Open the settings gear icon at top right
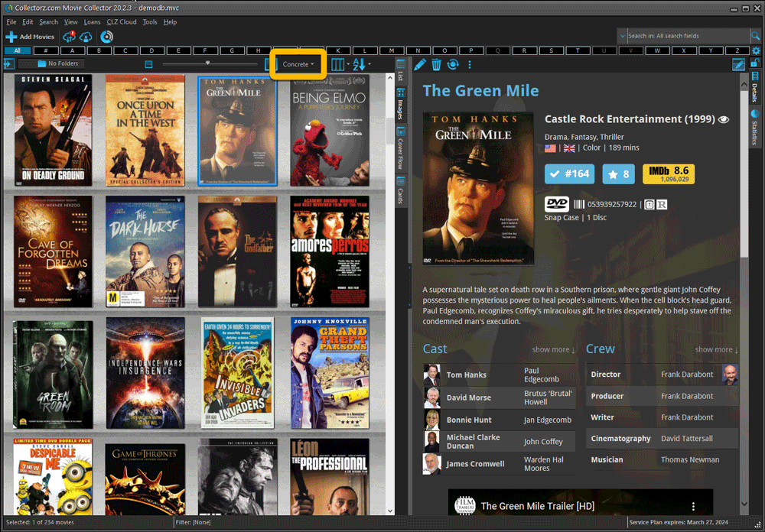The width and height of the screenshot is (765, 532). click(x=756, y=50)
